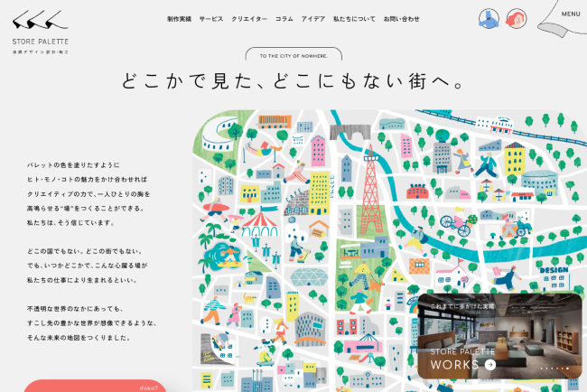
Task: Click the blue character avatar icon
Action: point(489,19)
